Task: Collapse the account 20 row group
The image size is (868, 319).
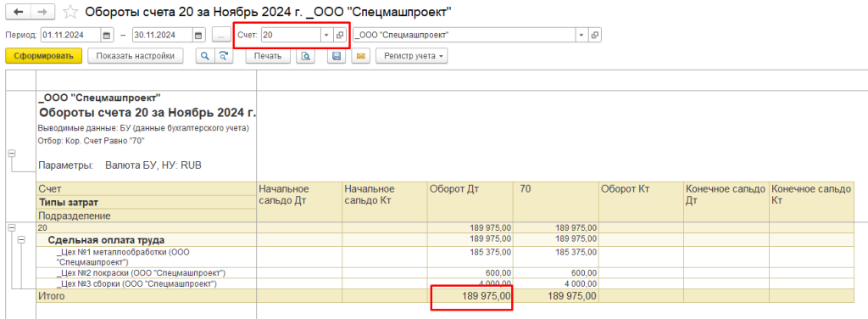Action: [12, 227]
